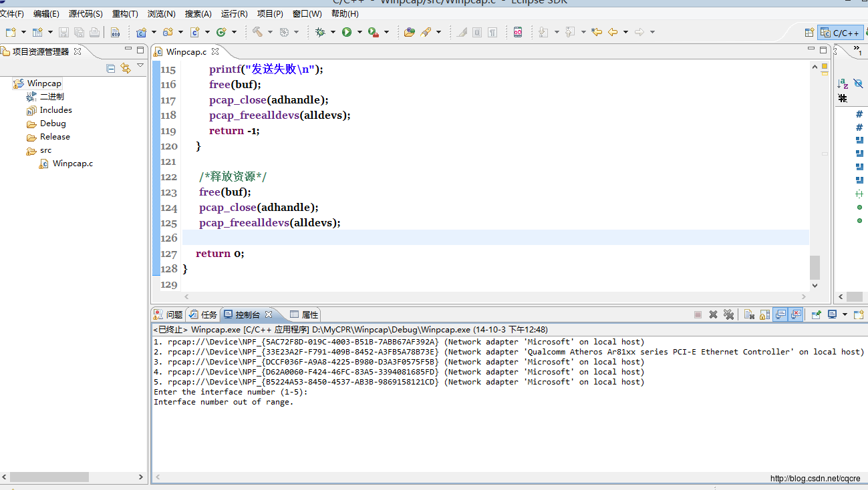This screenshot has height=490, width=868.
Task: Click the Print toolbar icon
Action: (x=94, y=32)
